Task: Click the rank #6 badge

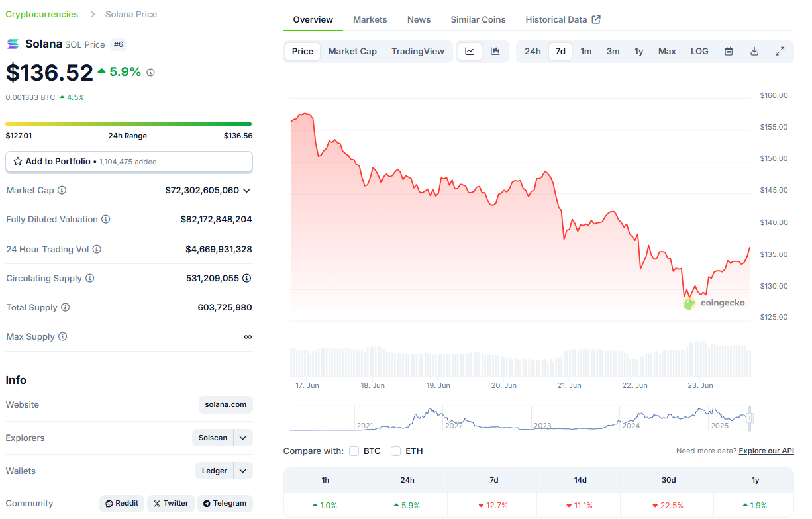Action: click(x=119, y=44)
